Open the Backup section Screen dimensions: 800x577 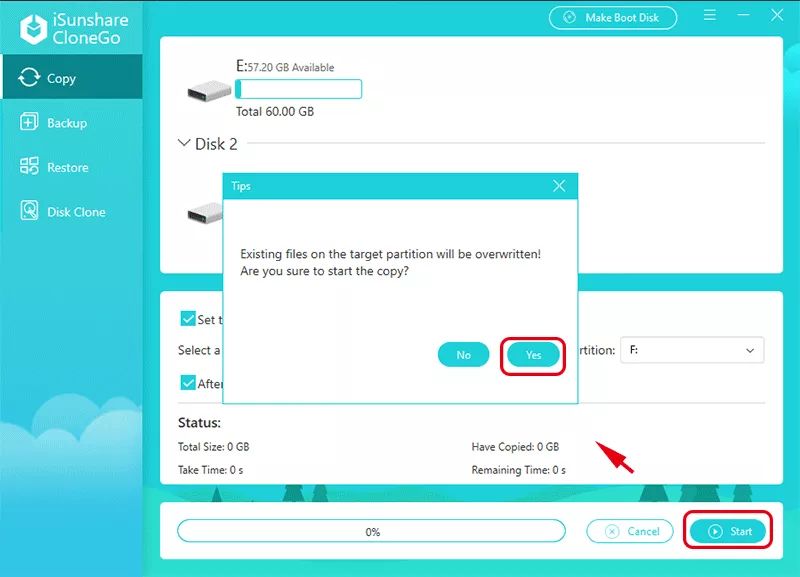point(70,122)
